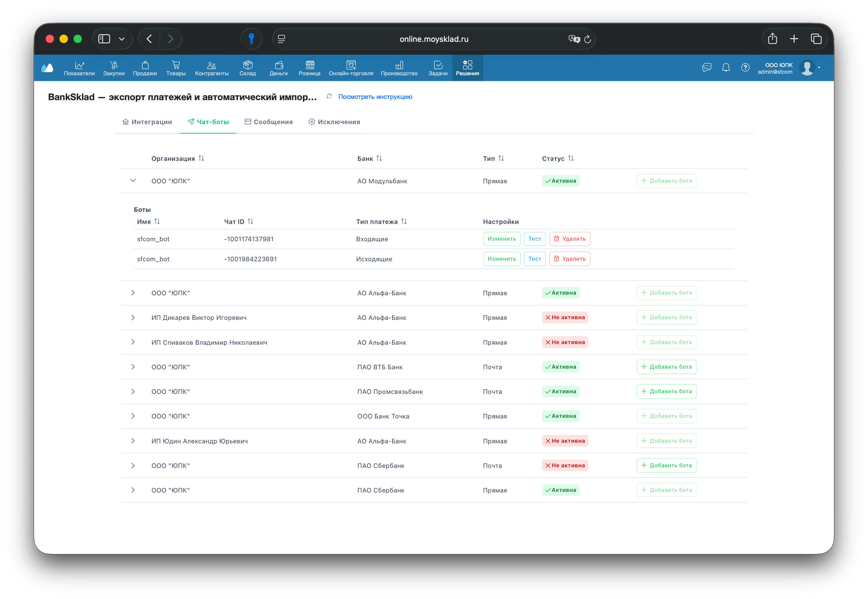Delete the Исходящие sfcom_bot

pyautogui.click(x=570, y=259)
